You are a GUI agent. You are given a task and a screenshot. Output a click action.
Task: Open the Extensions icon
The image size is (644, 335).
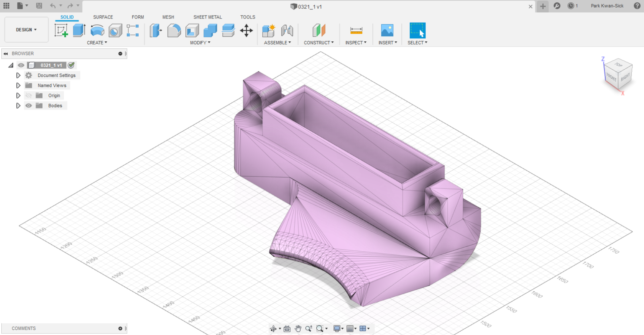click(x=557, y=6)
